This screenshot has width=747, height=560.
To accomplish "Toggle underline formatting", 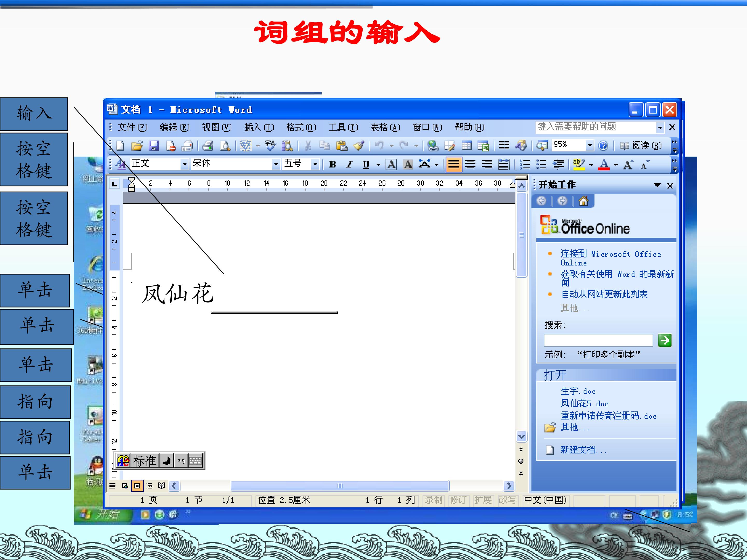I will [x=366, y=164].
